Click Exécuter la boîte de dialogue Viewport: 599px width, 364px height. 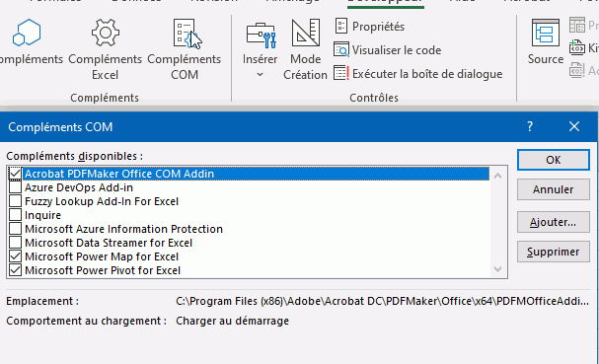tap(418, 73)
